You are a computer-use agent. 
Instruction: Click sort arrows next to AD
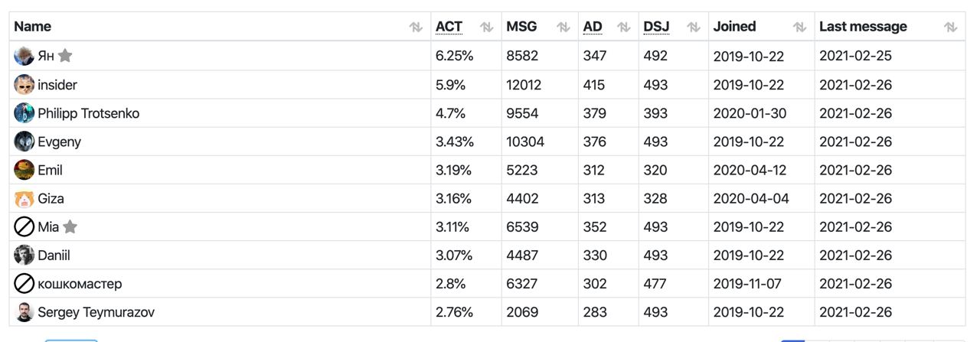(624, 27)
